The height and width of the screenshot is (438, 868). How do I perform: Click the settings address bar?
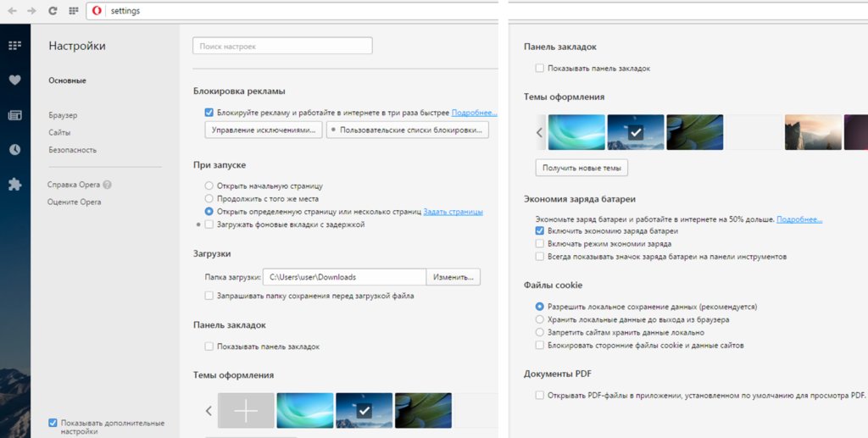[x=293, y=11]
